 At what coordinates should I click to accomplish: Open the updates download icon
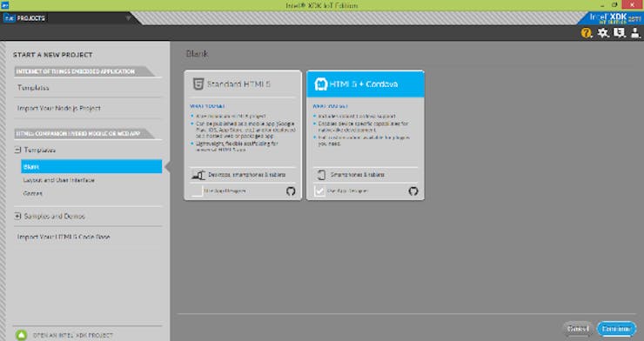tap(620, 33)
